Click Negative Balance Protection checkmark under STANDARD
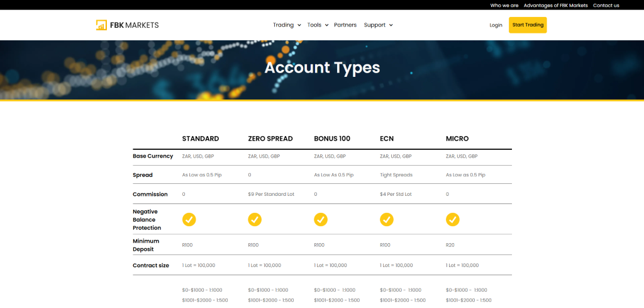Viewport: 644px width, 308px height. (x=189, y=220)
